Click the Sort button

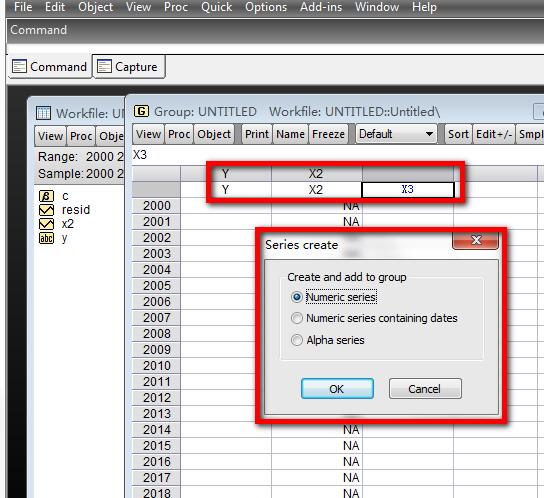tap(458, 134)
